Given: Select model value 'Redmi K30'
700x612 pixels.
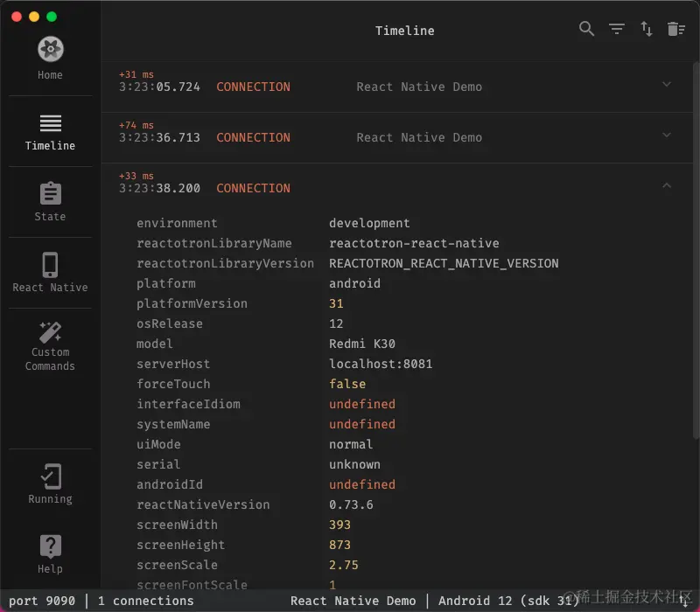Looking at the screenshot, I should point(362,344).
